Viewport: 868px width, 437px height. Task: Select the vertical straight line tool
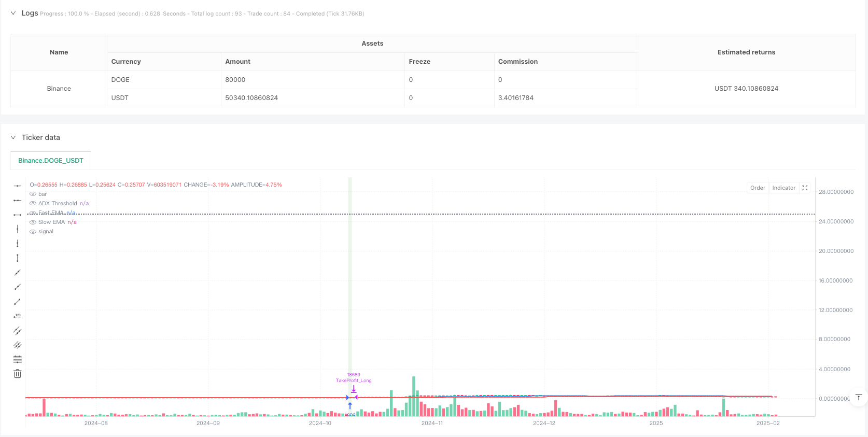click(x=17, y=229)
